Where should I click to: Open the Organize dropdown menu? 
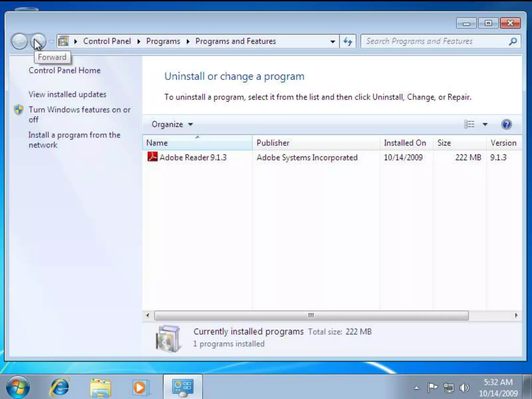point(172,124)
